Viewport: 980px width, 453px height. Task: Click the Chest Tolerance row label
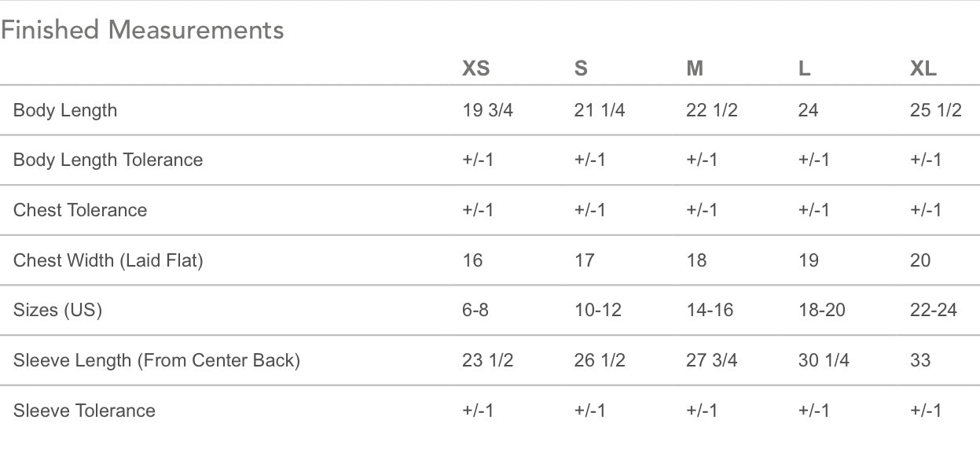coord(80,210)
